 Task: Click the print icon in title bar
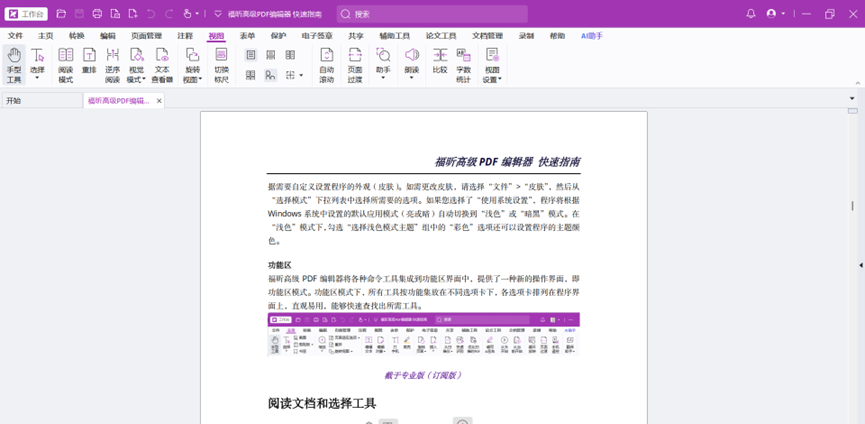(97, 14)
